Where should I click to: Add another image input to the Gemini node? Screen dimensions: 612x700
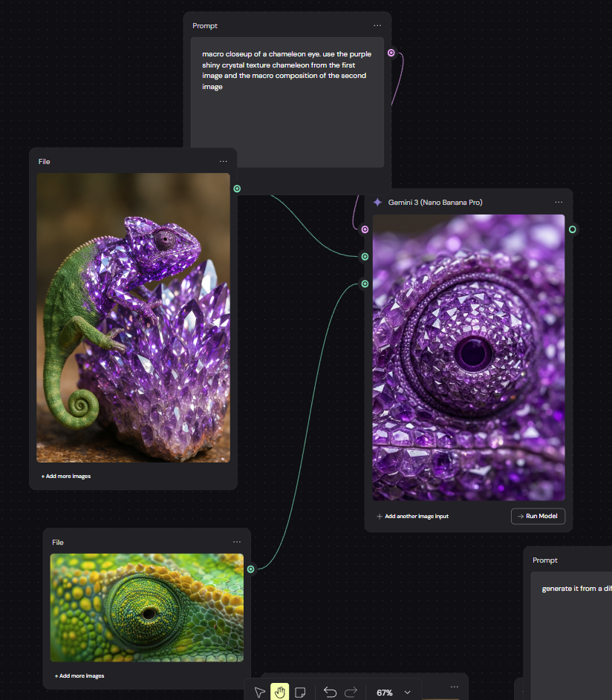tap(412, 516)
